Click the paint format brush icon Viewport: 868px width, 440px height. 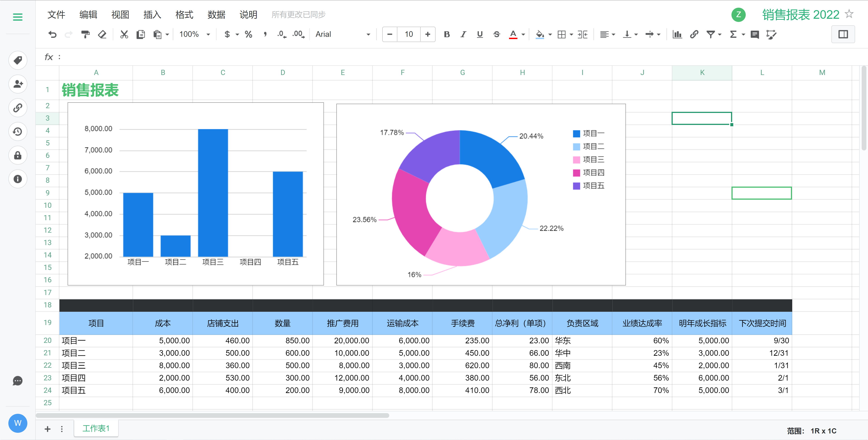(85, 34)
